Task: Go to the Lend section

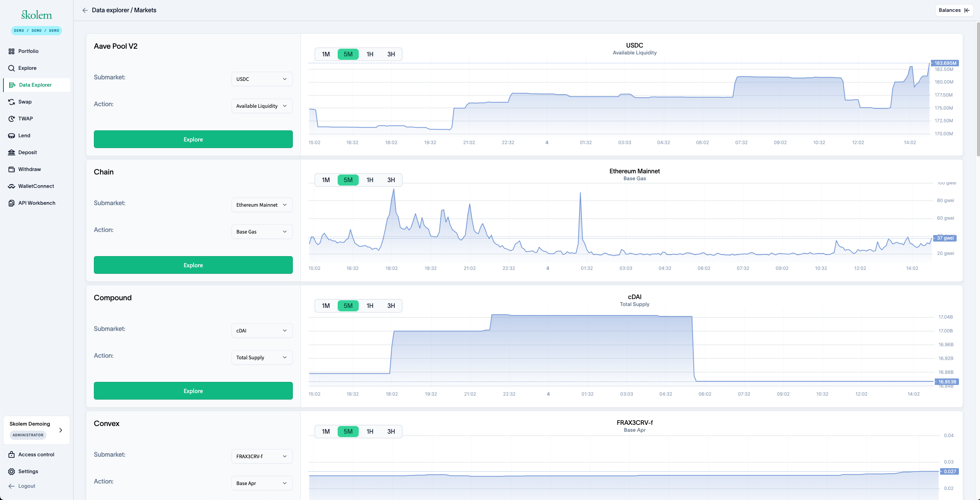Action: coord(24,135)
